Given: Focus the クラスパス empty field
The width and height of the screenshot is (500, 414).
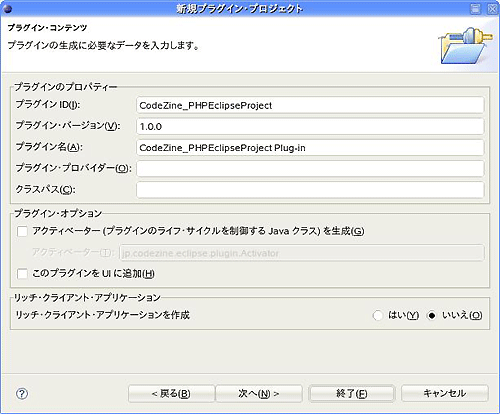Looking at the screenshot, I should 310,190.
